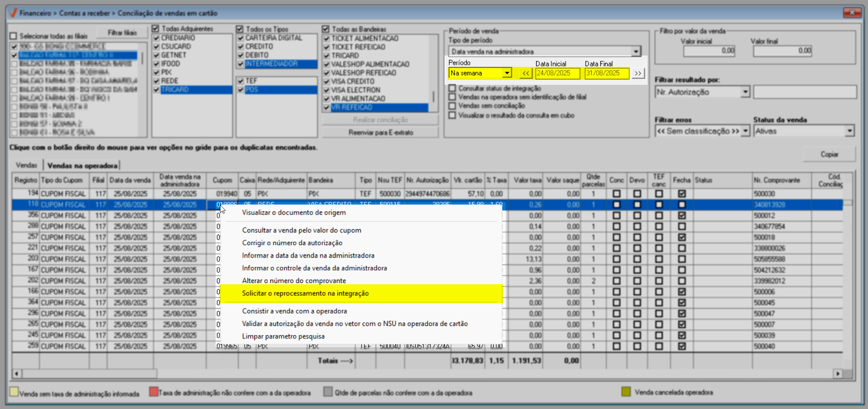
Task: Click the 'Data Inicial' date field
Action: pyautogui.click(x=557, y=73)
